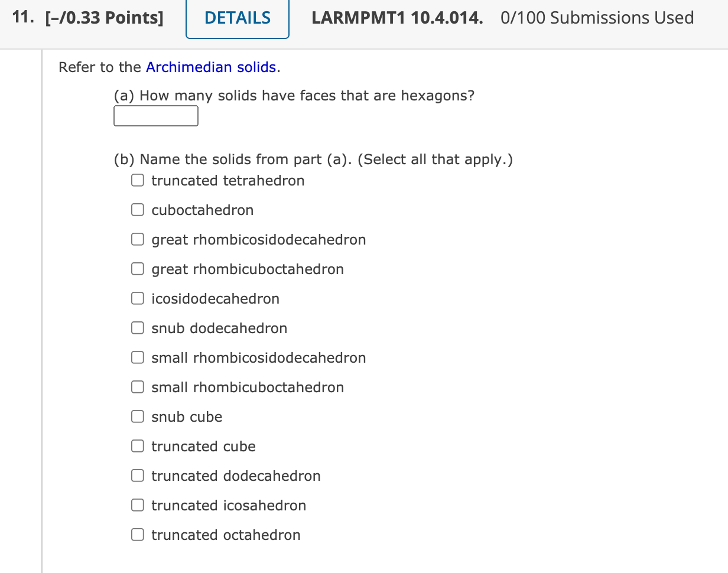Screen dimensions: 728x573
Task: Check the small rhombicosidodecahedron option
Action: tap(137, 357)
